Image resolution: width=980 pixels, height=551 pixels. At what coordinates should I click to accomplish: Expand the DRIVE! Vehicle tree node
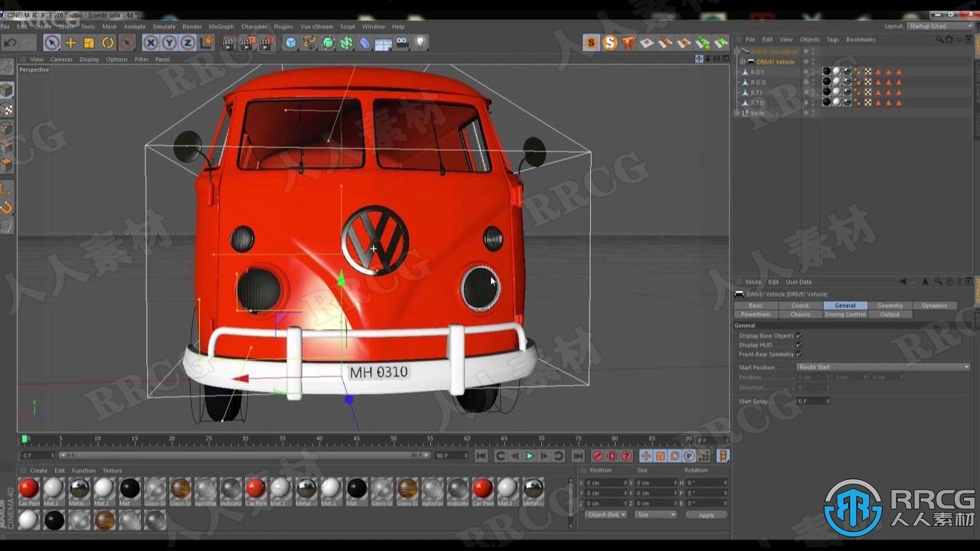click(x=742, y=62)
